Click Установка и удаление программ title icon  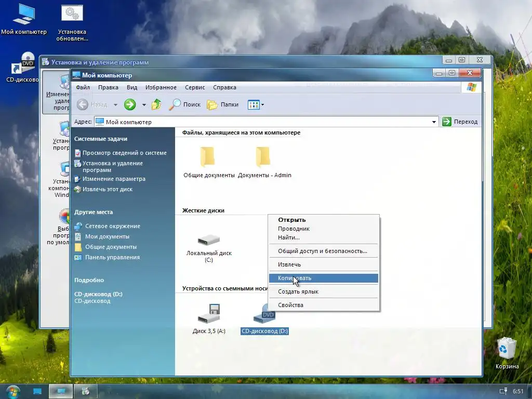(46, 62)
